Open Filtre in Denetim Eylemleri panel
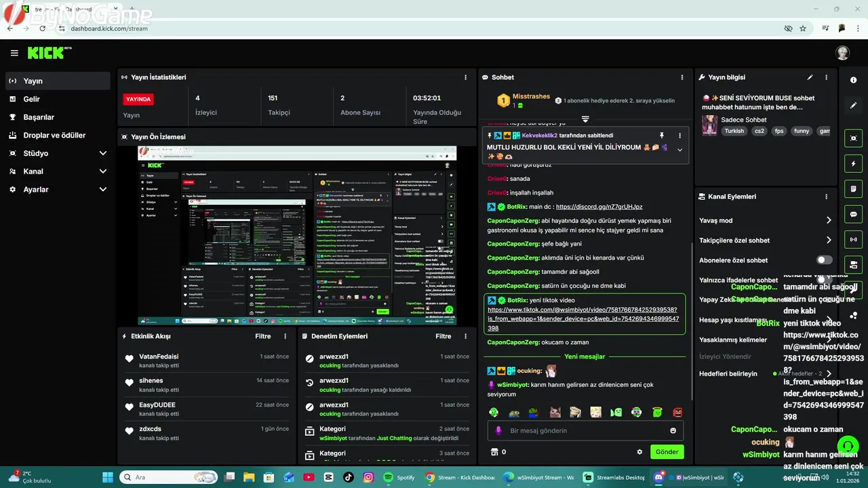 (443, 336)
